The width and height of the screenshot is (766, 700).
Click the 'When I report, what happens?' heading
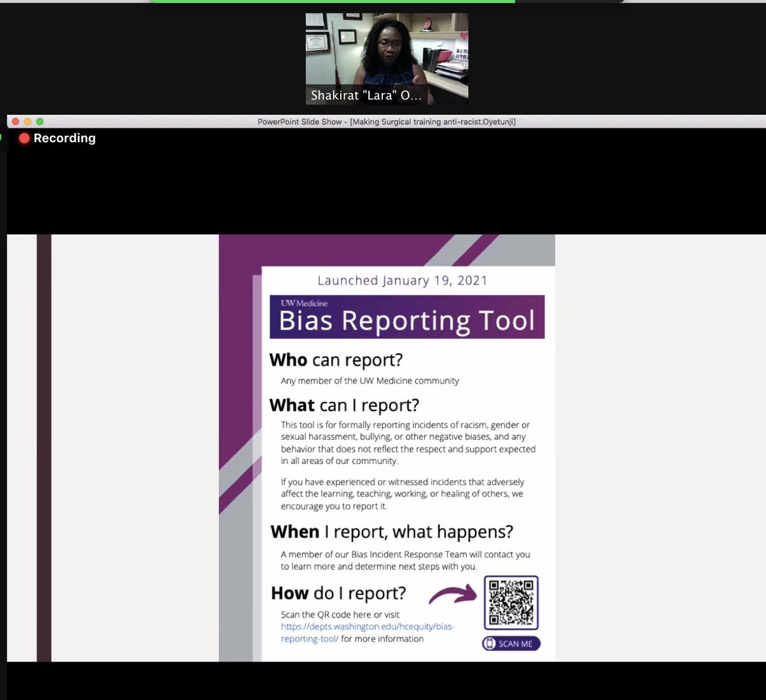392,532
